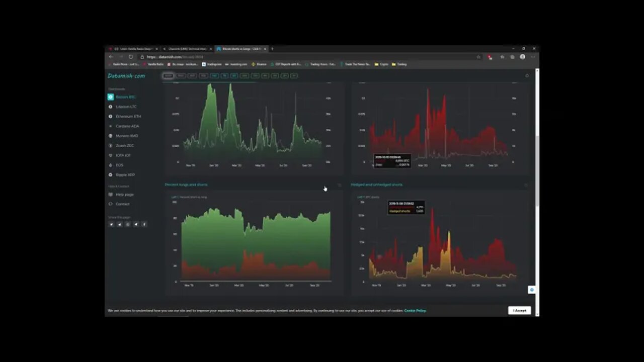Select Bitcoin shorts vs Longs tab
This screenshot has width=644, height=362.
(x=242, y=49)
